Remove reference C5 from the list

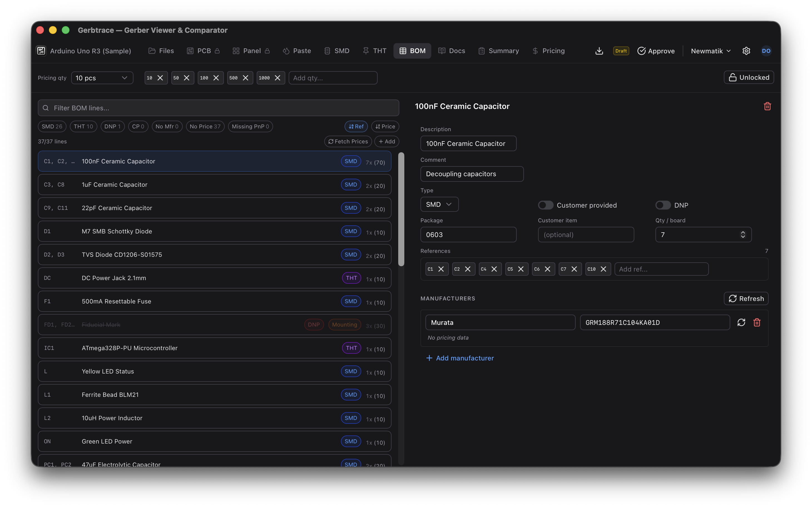point(521,269)
